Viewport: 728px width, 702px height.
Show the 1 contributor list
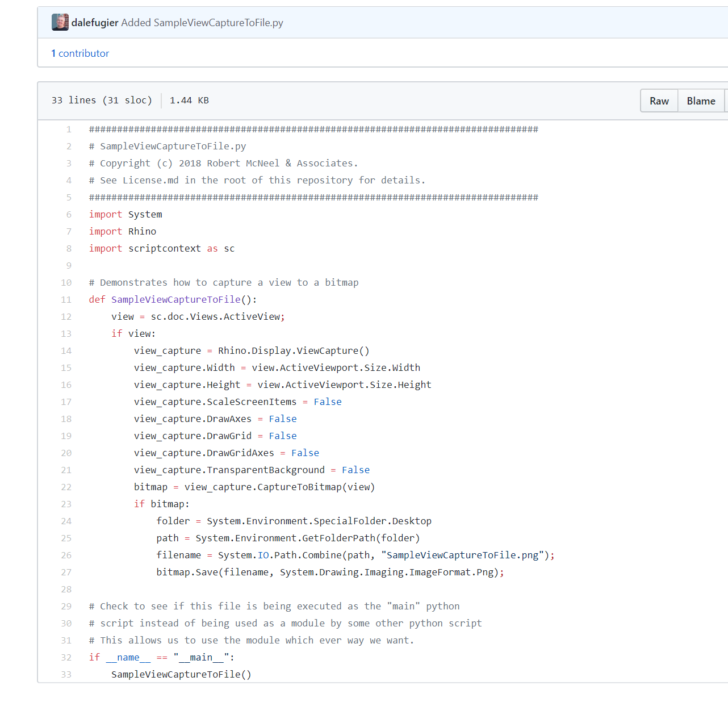[x=80, y=53]
